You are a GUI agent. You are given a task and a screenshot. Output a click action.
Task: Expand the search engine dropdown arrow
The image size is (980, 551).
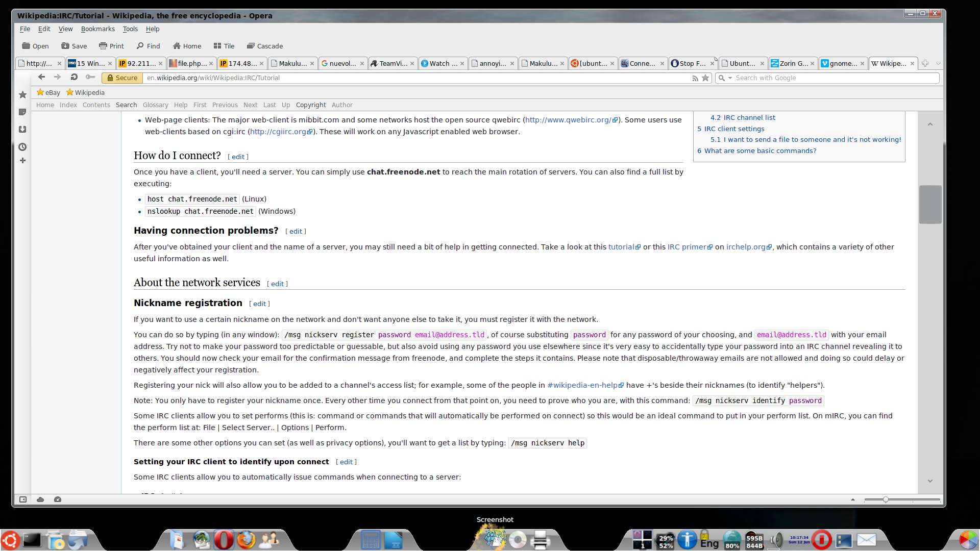tap(730, 78)
